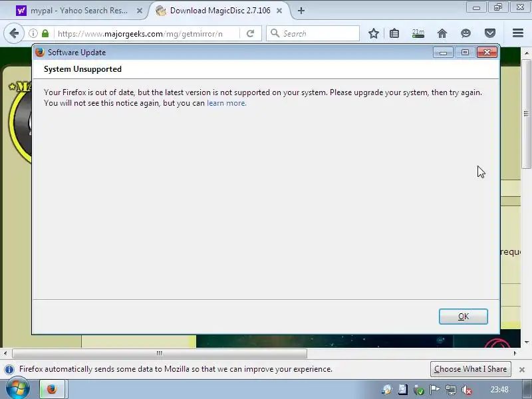The height and width of the screenshot is (399, 532).
Task: Close the mypal Yahoo Search tab
Action: [140, 11]
